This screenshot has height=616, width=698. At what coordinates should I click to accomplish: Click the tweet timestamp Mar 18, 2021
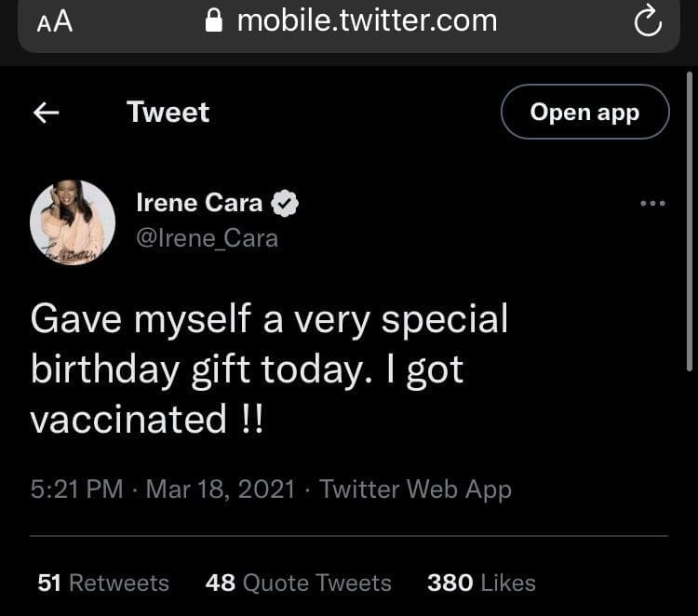point(221,489)
